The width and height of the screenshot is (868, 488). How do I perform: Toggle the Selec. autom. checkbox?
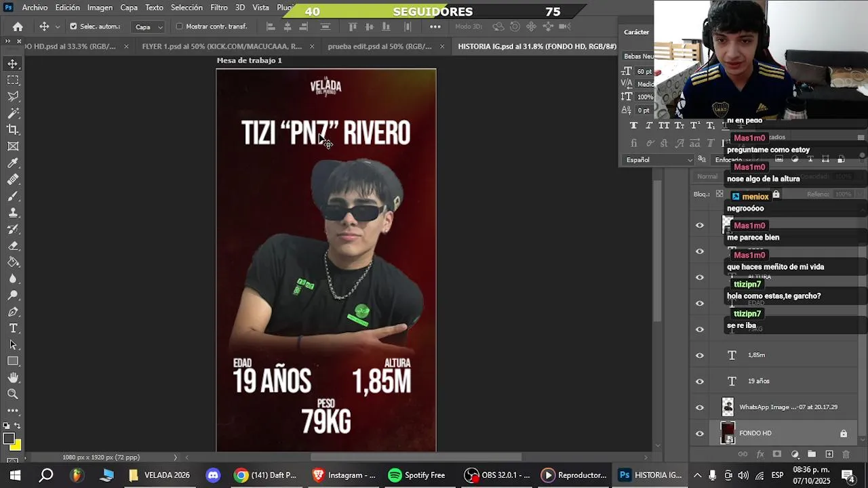73,26
